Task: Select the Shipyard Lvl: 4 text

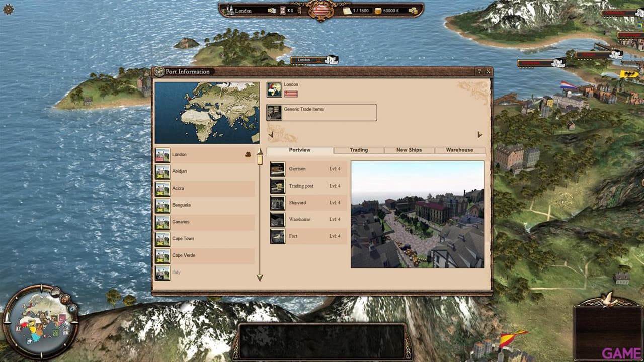Action: tap(335, 203)
